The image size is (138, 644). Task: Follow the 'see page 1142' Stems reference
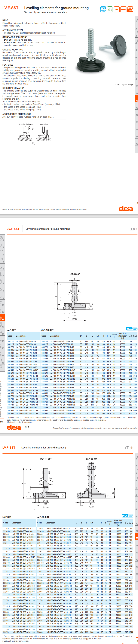34,109
